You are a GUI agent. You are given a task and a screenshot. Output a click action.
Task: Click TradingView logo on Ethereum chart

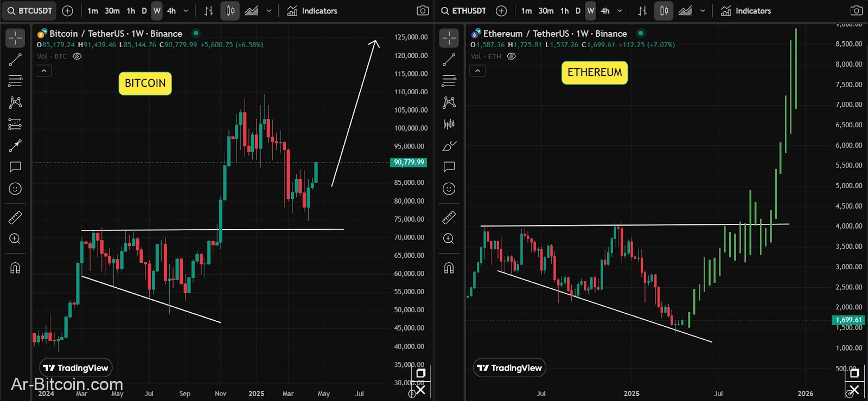[x=509, y=368]
